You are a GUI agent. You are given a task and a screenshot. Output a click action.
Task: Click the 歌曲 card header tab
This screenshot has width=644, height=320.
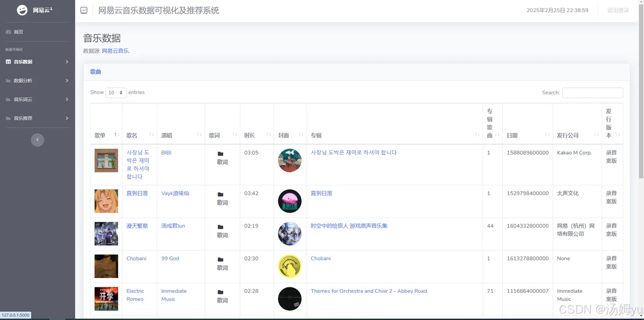(x=96, y=72)
